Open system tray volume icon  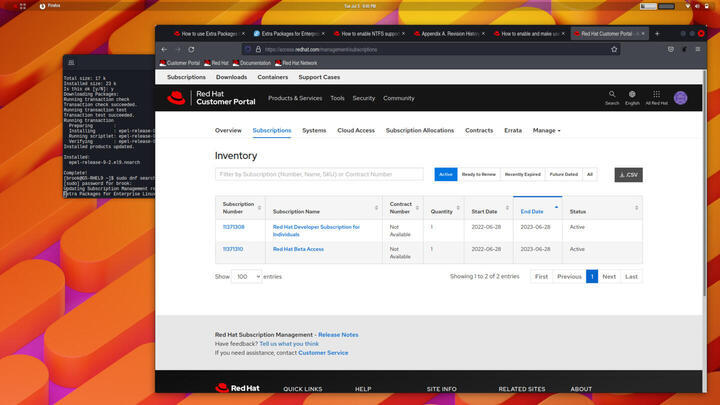point(697,6)
